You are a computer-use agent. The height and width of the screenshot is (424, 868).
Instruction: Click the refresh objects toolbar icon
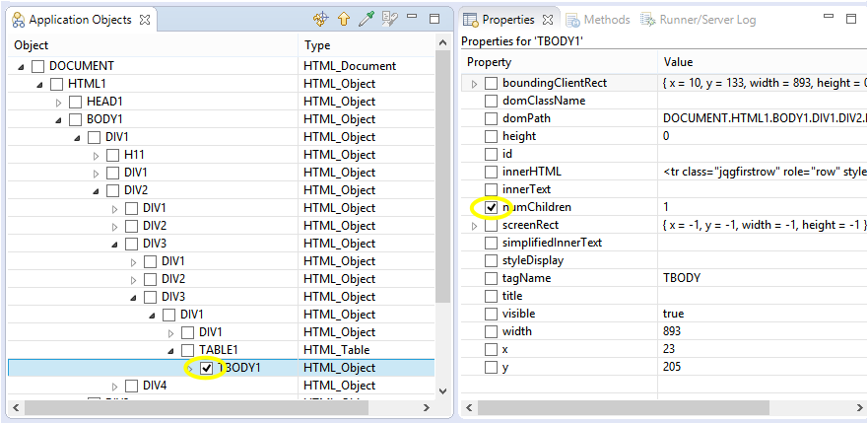pyautogui.click(x=320, y=19)
